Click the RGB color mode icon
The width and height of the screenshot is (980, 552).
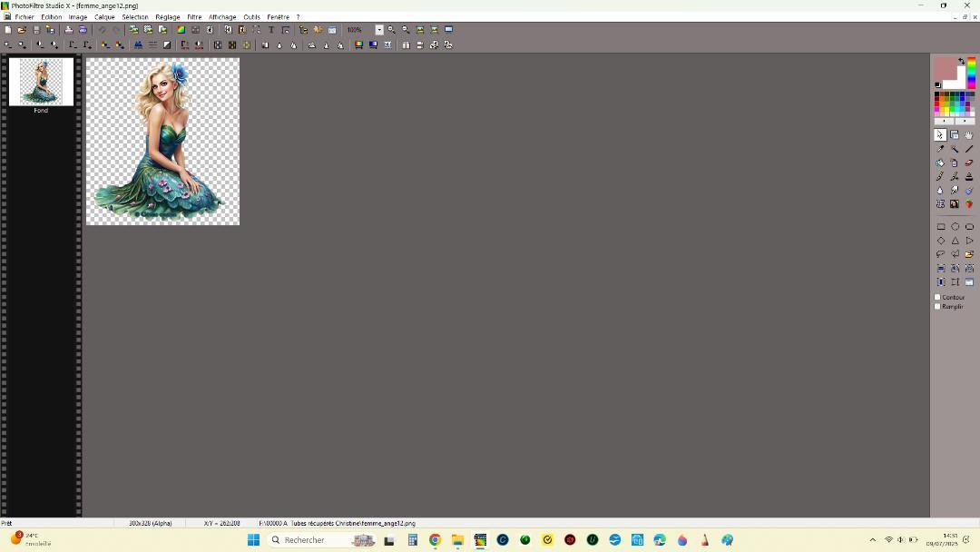point(181,29)
